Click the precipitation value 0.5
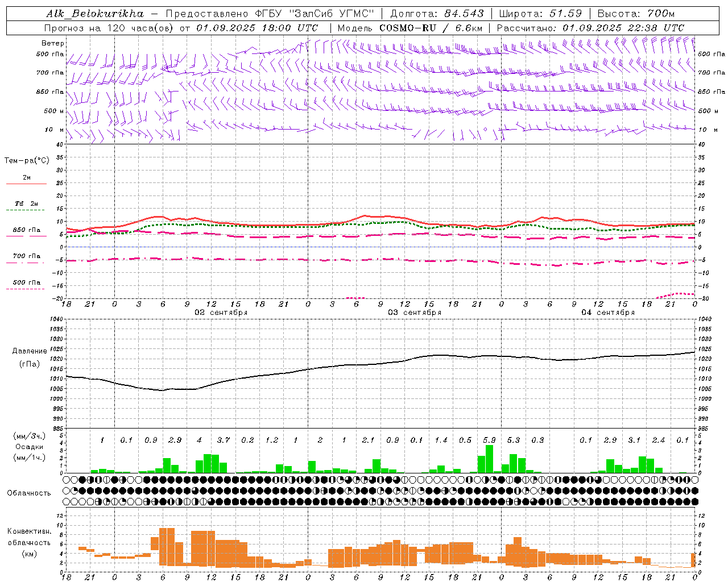 click(x=465, y=440)
